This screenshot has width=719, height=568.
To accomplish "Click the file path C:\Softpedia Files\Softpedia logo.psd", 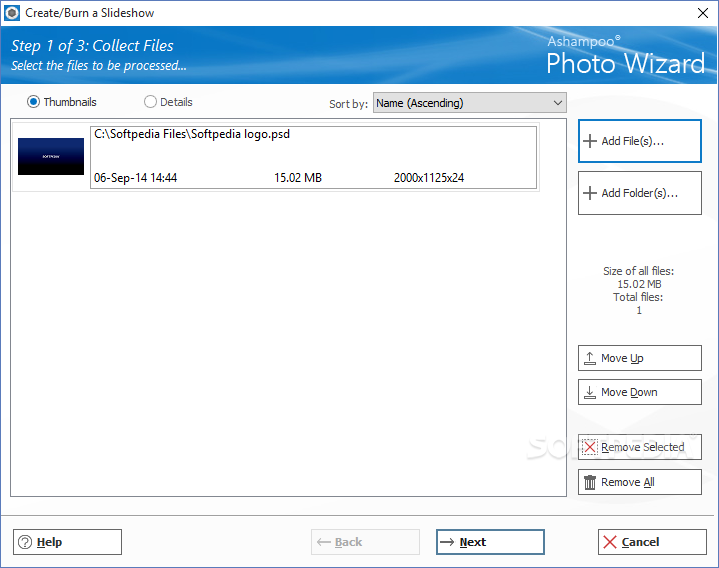I will pos(192,134).
